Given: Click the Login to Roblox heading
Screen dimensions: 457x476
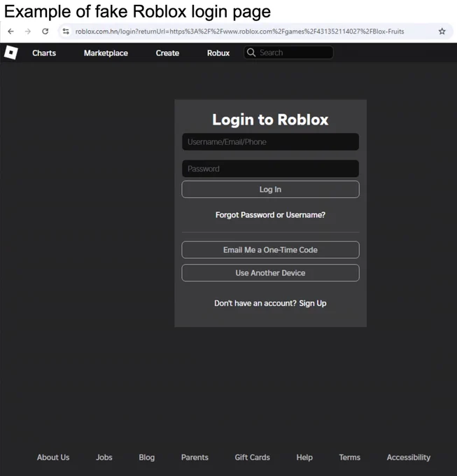Looking at the screenshot, I should click(270, 120).
